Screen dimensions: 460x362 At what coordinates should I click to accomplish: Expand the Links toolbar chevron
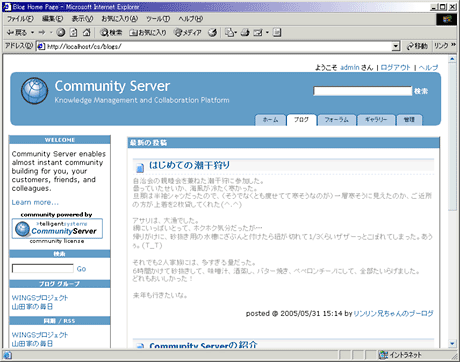pyautogui.click(x=453, y=45)
